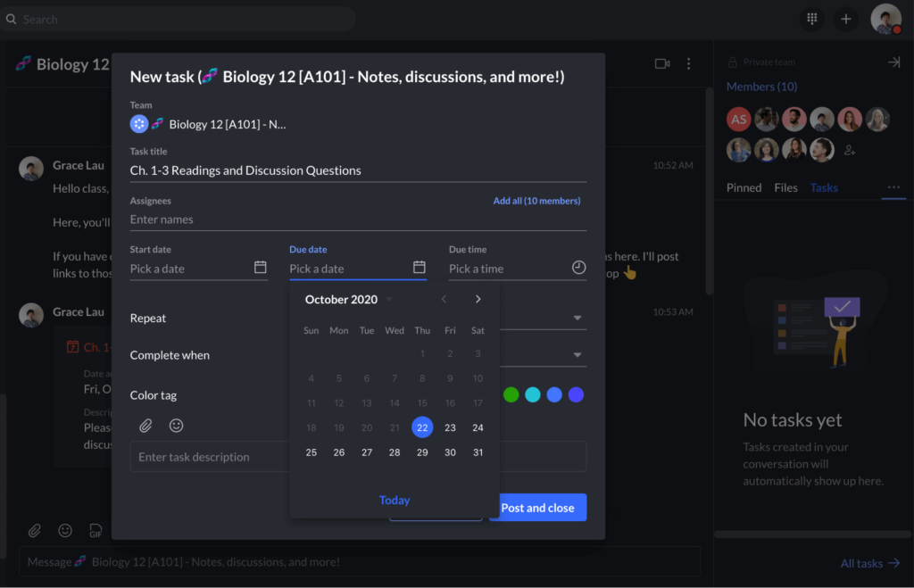Go to previous month in calendar
Image resolution: width=914 pixels, height=588 pixels.
pyautogui.click(x=445, y=300)
